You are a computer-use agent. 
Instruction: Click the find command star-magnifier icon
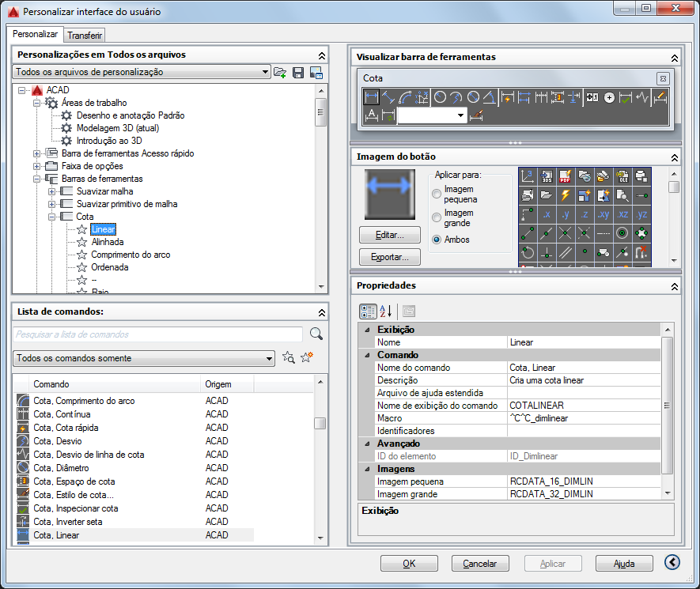coord(289,357)
